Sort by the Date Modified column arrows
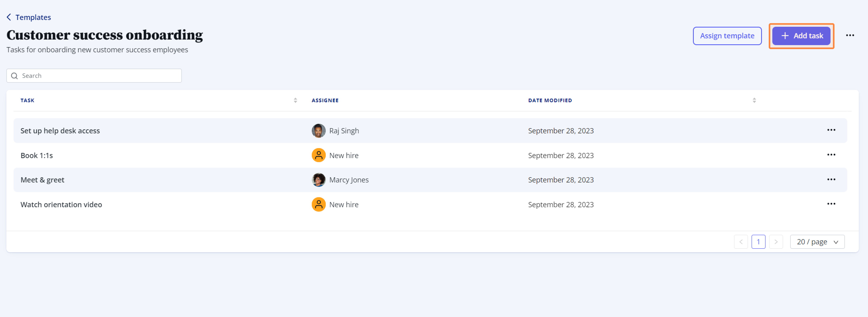 click(754, 100)
